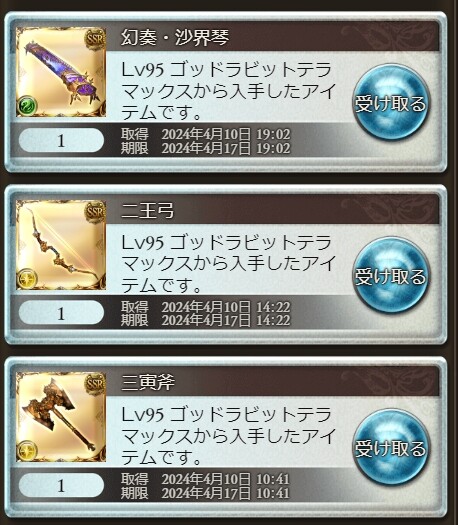Click the SSR badge on the harp weapon
The image size is (458, 525).
coord(95,39)
